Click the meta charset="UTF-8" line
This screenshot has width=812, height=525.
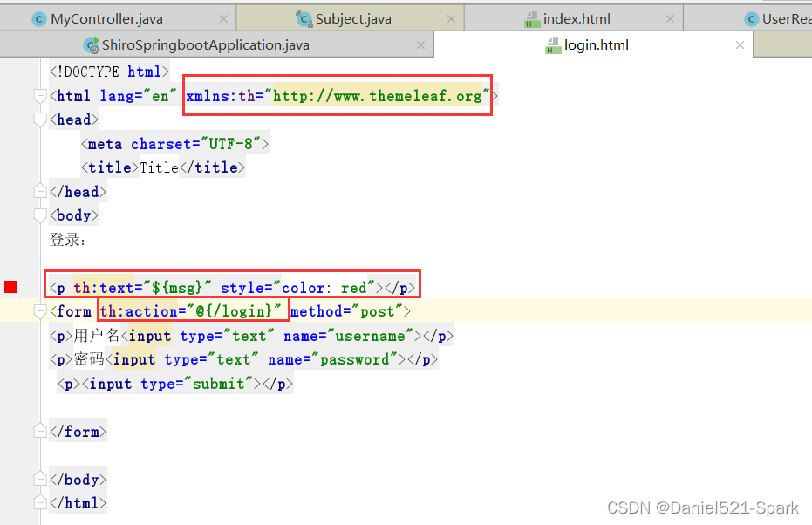point(175,143)
